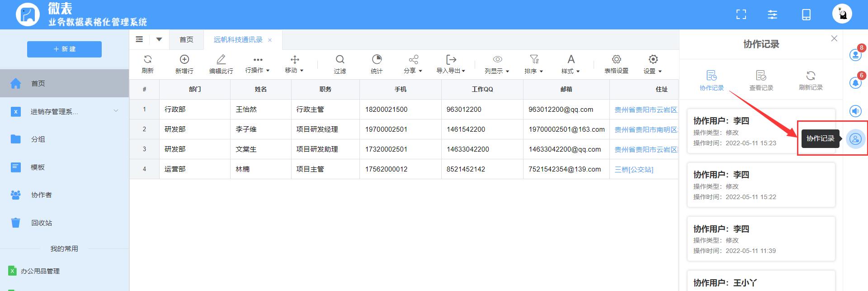Open the 办公用品管理 shortcut
The height and width of the screenshot is (291, 868).
pyautogui.click(x=40, y=271)
